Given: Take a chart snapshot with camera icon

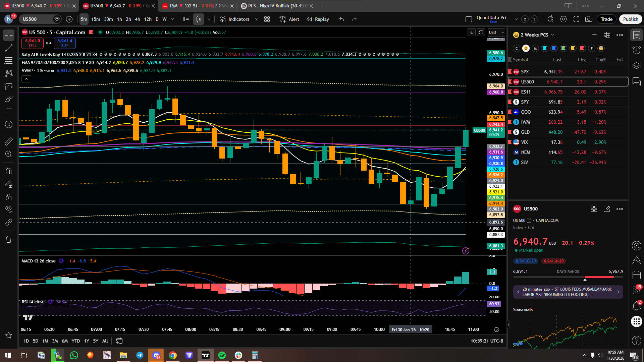Looking at the screenshot, I should pyautogui.click(x=589, y=19).
